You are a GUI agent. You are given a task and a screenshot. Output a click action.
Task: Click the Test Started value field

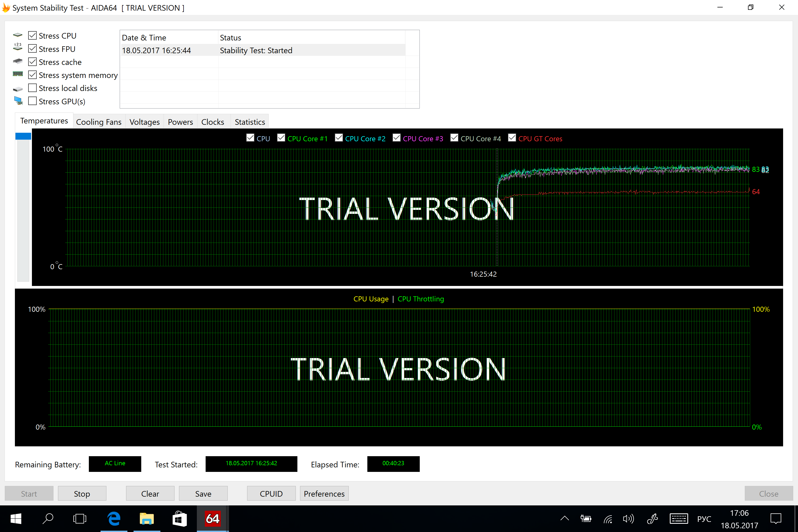point(251,463)
